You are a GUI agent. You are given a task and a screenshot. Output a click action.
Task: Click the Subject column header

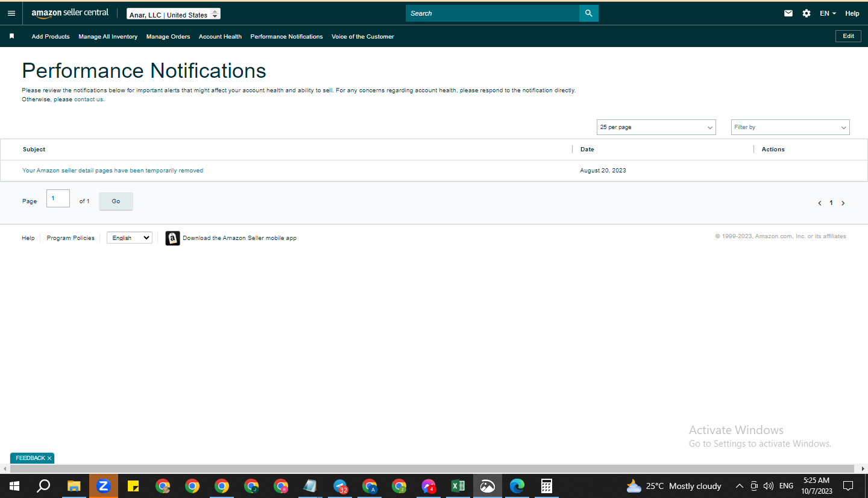[34, 150]
